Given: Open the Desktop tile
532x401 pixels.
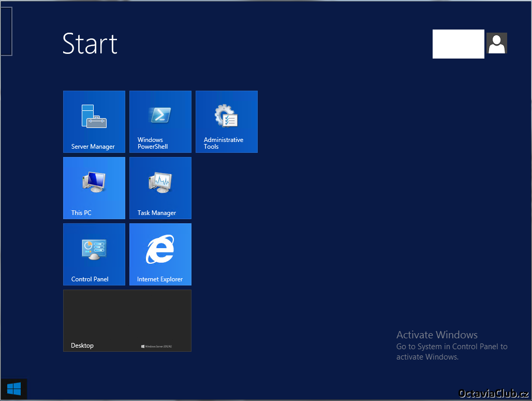Looking at the screenshot, I should pyautogui.click(x=127, y=320).
